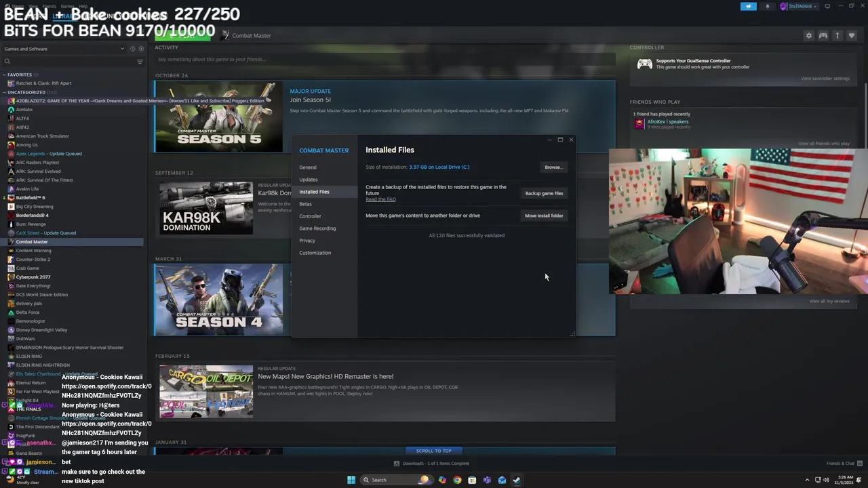Screen dimensions: 868x488
Task: Click the 'Say something about this game' field
Action: pyautogui.click(x=385, y=59)
